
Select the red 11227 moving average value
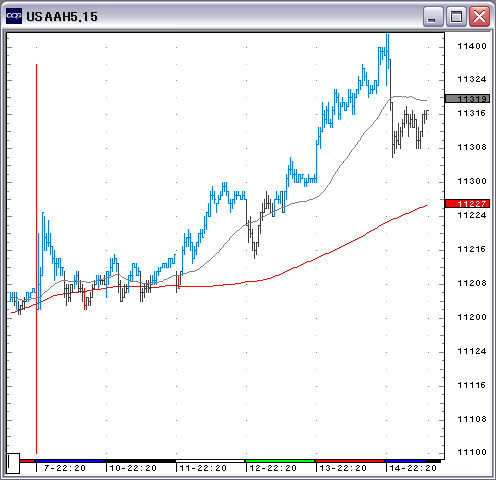pyautogui.click(x=468, y=204)
